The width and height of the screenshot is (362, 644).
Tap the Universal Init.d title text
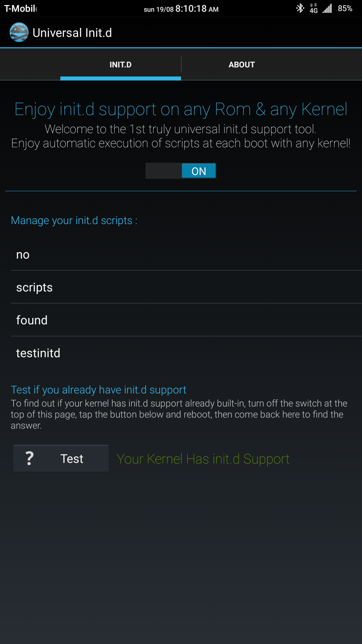click(72, 33)
